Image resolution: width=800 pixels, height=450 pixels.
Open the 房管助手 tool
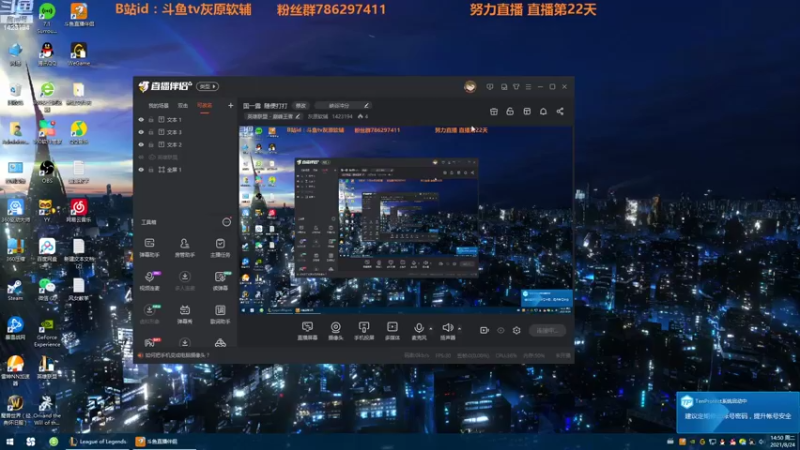[x=185, y=247]
